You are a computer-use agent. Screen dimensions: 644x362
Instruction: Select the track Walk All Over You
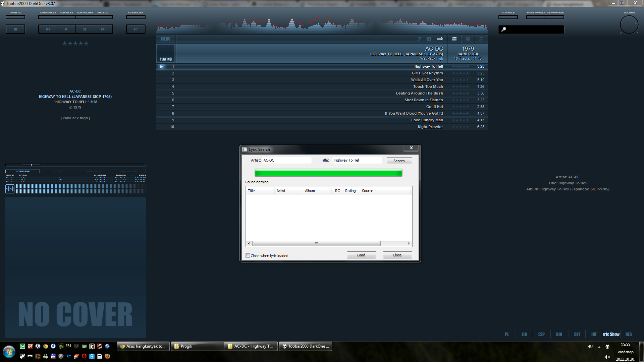[x=322, y=80]
